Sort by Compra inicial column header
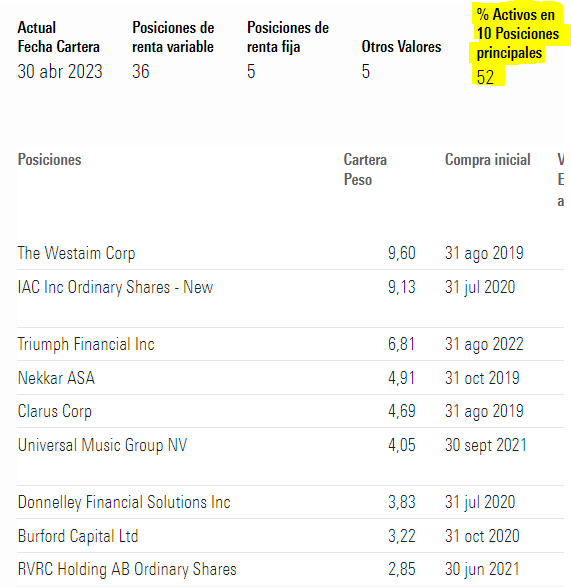 point(488,160)
